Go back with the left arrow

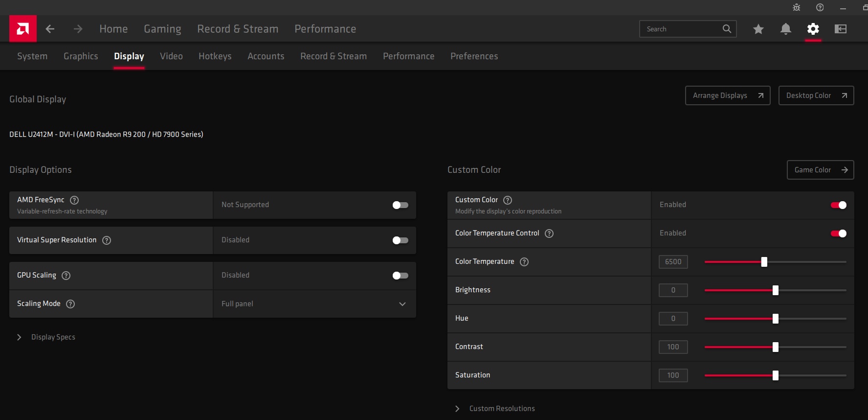(50, 29)
